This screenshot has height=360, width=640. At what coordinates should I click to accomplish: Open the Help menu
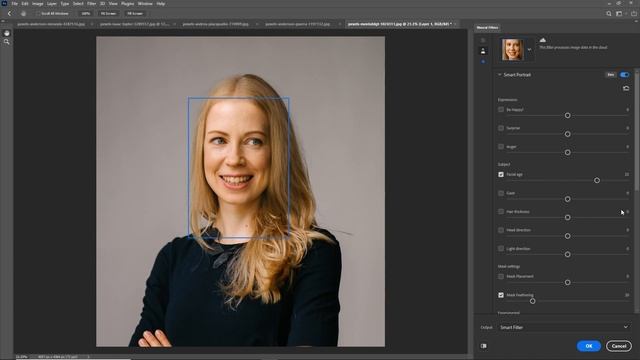coord(161,4)
